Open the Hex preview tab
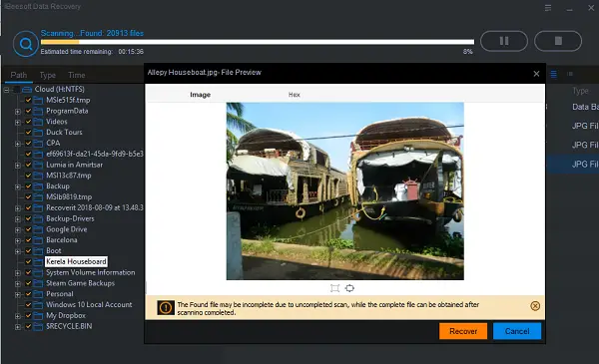The width and height of the screenshot is (599, 364). point(295,95)
